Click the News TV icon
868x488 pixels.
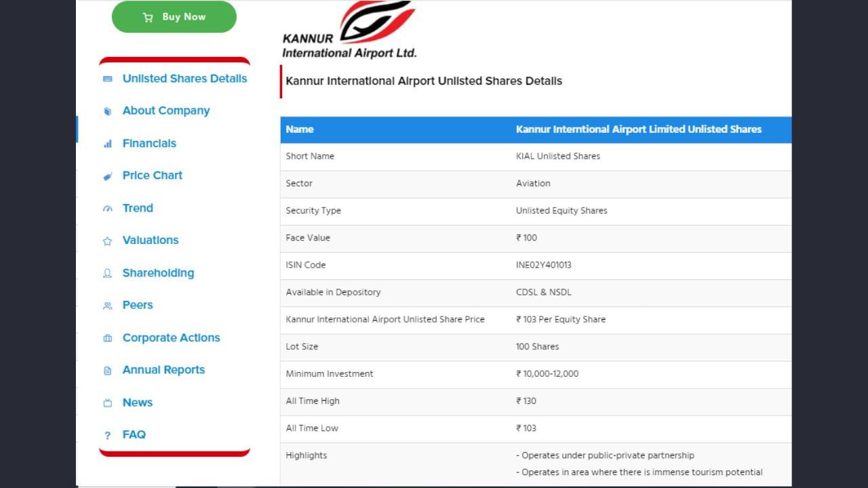107,403
